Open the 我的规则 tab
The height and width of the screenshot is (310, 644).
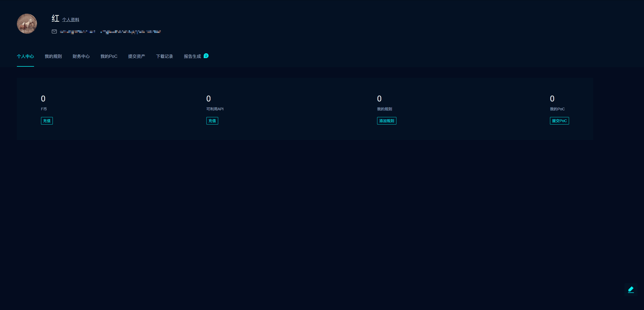53,56
